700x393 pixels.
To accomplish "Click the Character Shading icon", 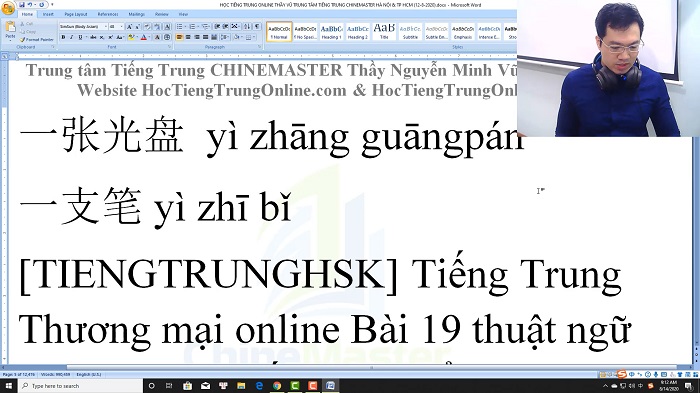I will [157, 37].
